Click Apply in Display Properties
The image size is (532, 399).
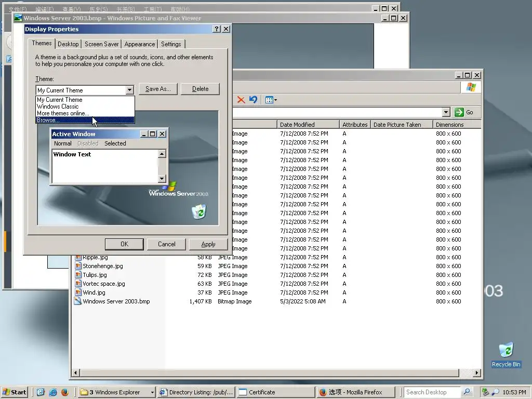pos(208,244)
